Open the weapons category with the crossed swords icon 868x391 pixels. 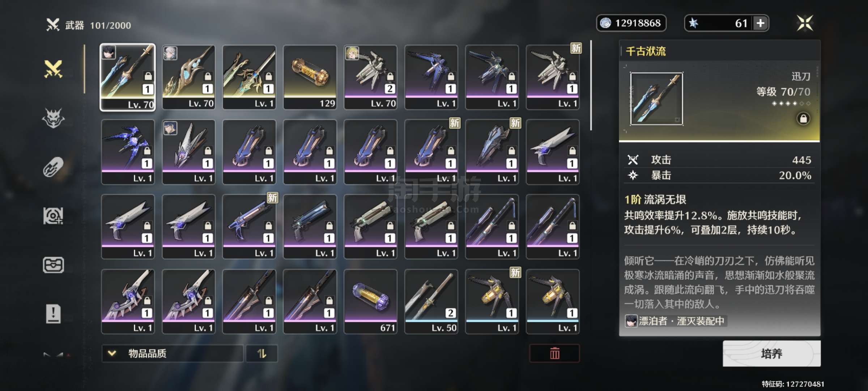(x=54, y=69)
